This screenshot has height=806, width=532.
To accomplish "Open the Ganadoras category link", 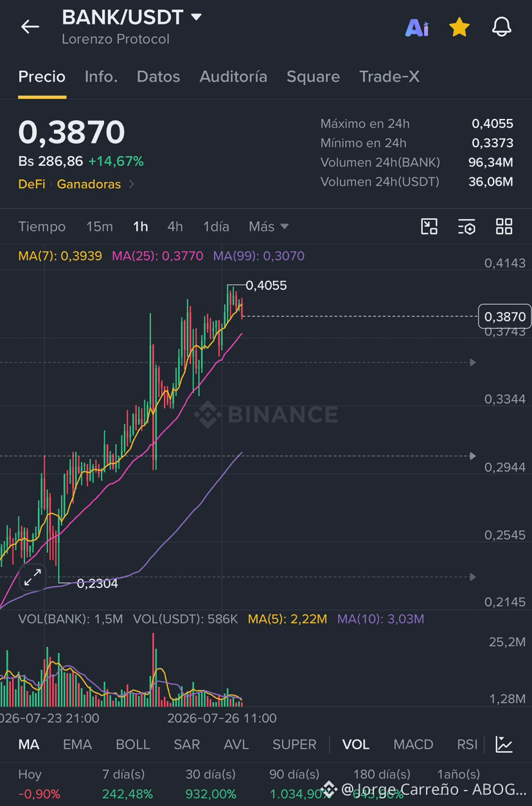I will tap(89, 184).
